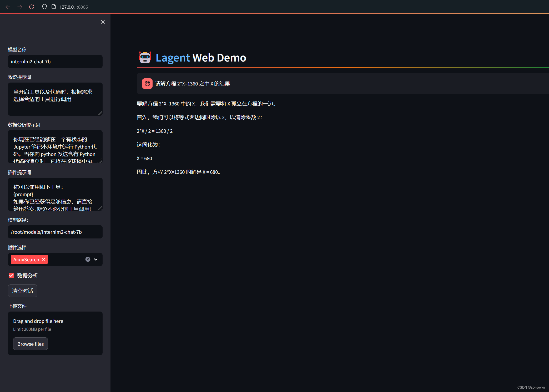The height and width of the screenshot is (392, 549).
Task: Click the robot logo beside Lagent
Action: 145,58
